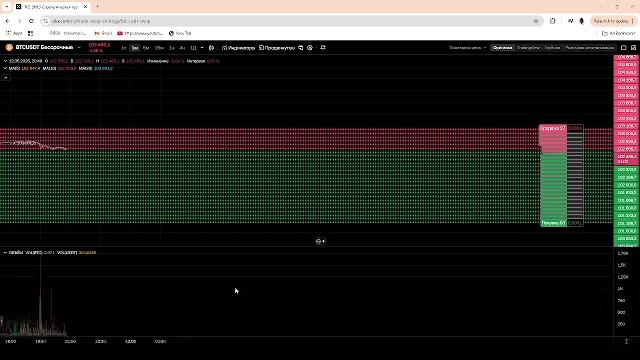This screenshot has width=640, height=360.
Task: Open Indicators menu (Индикаторы)
Action: 238,48
